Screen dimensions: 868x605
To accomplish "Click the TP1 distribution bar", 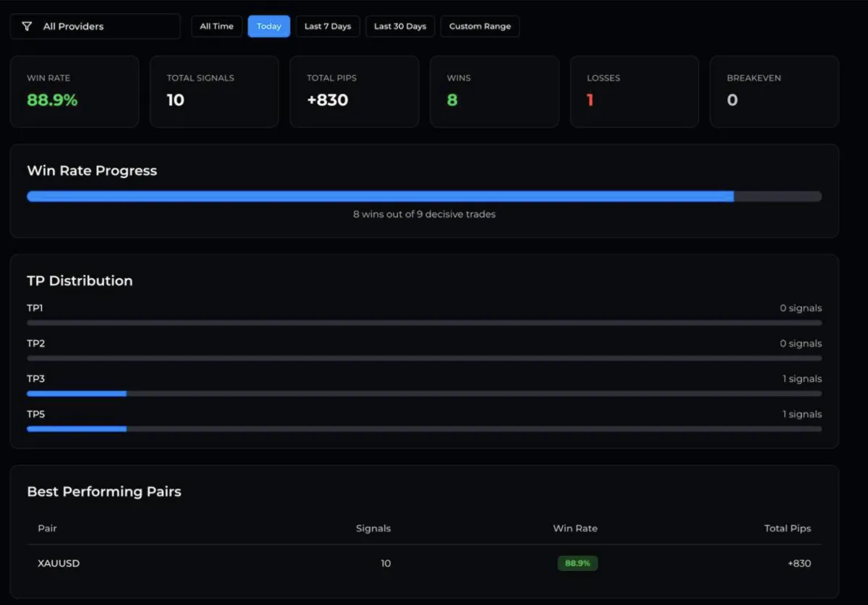I will (424, 323).
